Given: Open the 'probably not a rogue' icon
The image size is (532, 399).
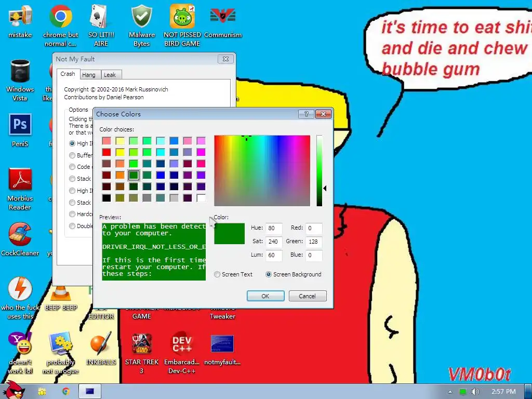Looking at the screenshot, I should click(x=60, y=353).
